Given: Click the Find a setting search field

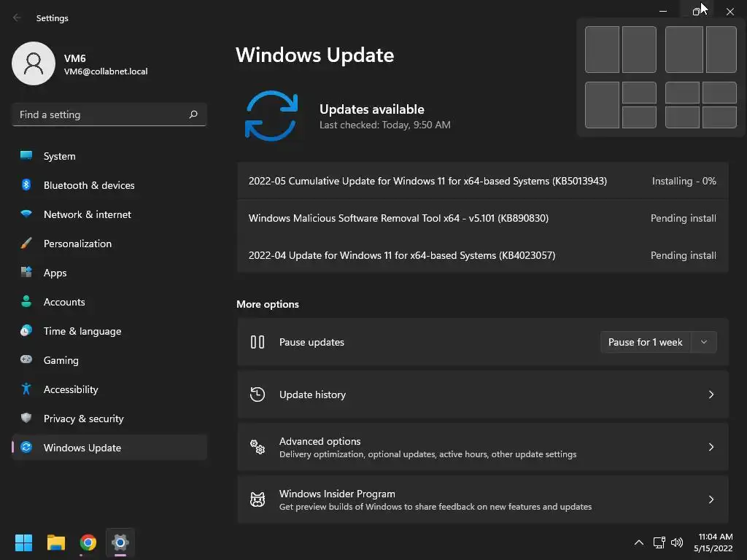Looking at the screenshot, I should [109, 114].
